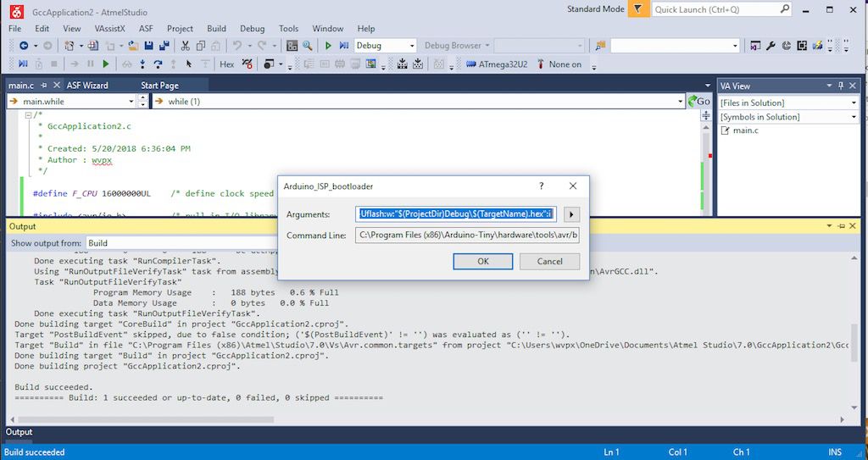Click the Output tab at bottom
868x460 pixels.
(19, 432)
